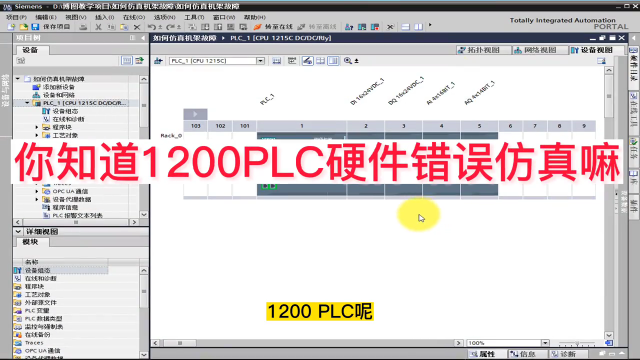640x360 pixels.
Task: Open zoom level 100% dropdown
Action: pyautogui.click(x=545, y=343)
